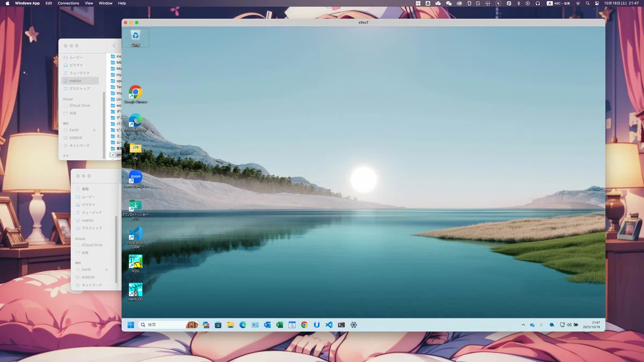Open Outlook from the taskbar

click(267, 325)
